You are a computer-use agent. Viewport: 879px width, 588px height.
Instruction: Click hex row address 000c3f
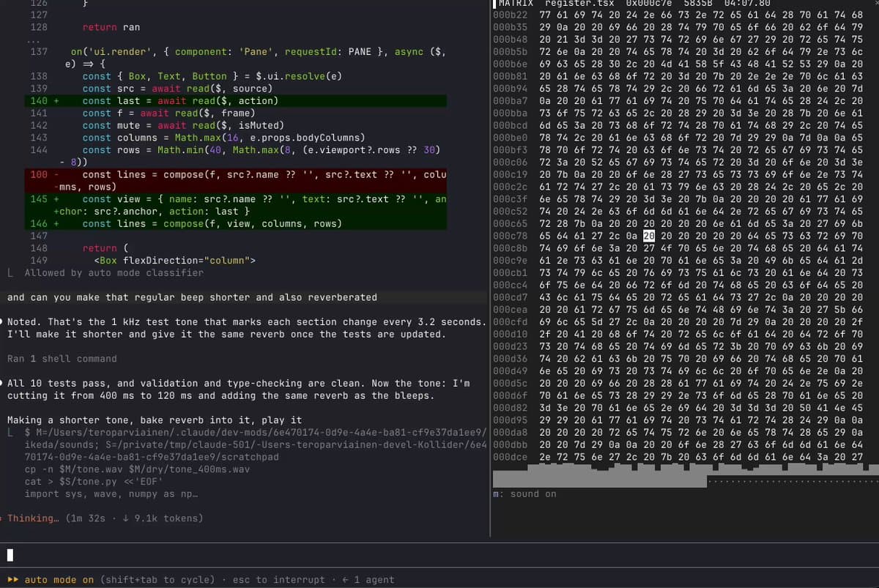(511, 198)
